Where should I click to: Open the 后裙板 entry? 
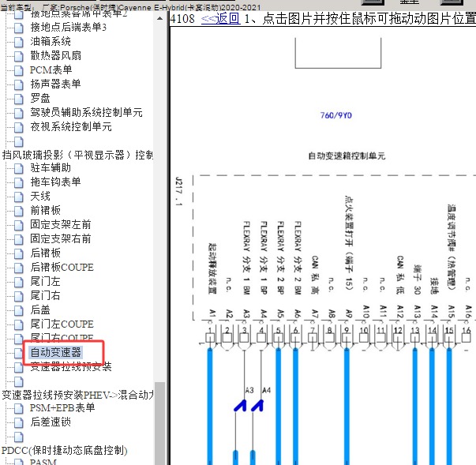coord(45,253)
